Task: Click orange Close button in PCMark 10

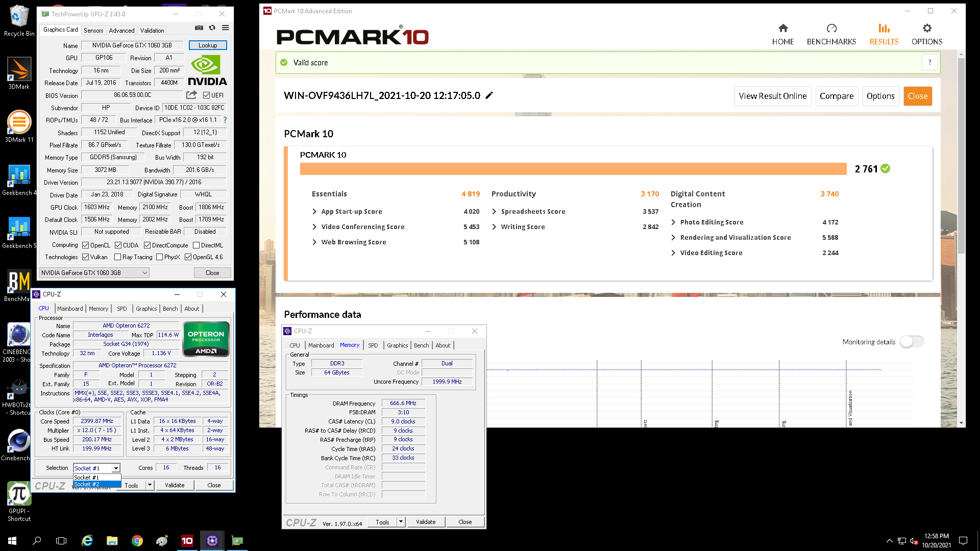Action: [x=918, y=96]
